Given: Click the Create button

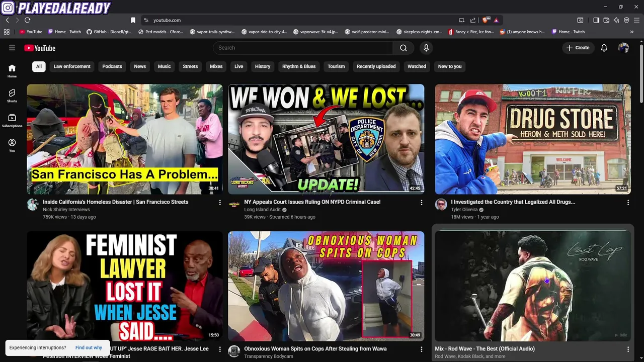Looking at the screenshot, I should pyautogui.click(x=578, y=48).
